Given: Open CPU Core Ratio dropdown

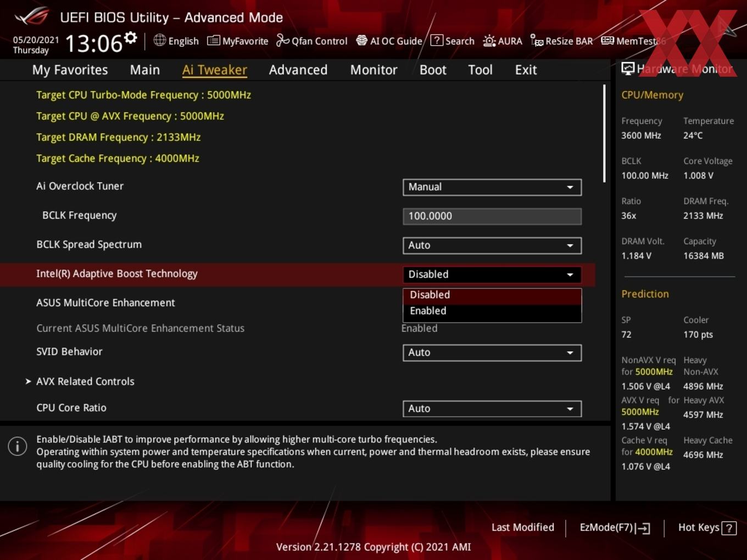Looking at the screenshot, I should click(492, 408).
